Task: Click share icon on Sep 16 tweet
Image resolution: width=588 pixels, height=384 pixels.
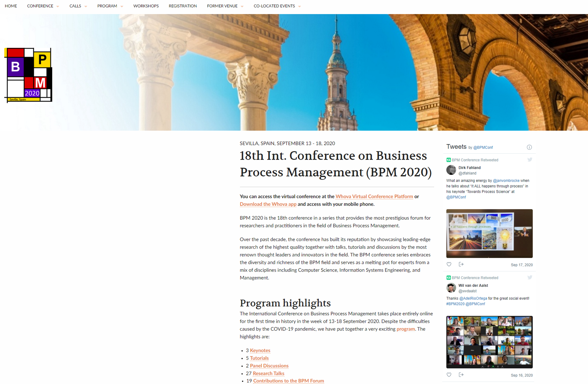Action: point(461,375)
